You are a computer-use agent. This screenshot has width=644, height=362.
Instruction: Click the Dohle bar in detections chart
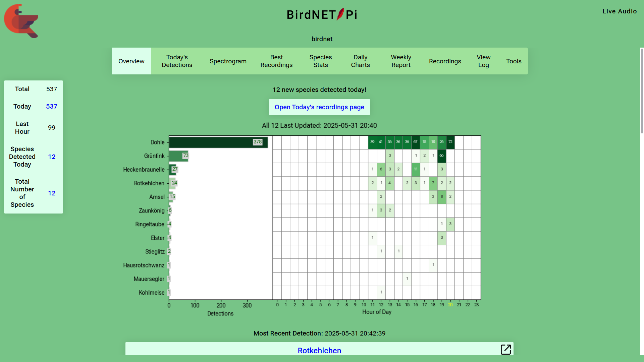(218, 142)
